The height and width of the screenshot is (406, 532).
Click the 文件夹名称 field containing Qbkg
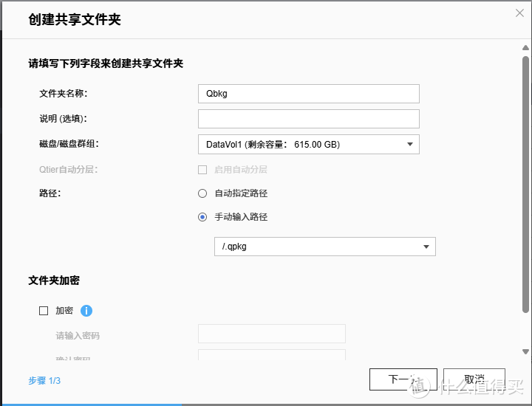pyautogui.click(x=308, y=94)
